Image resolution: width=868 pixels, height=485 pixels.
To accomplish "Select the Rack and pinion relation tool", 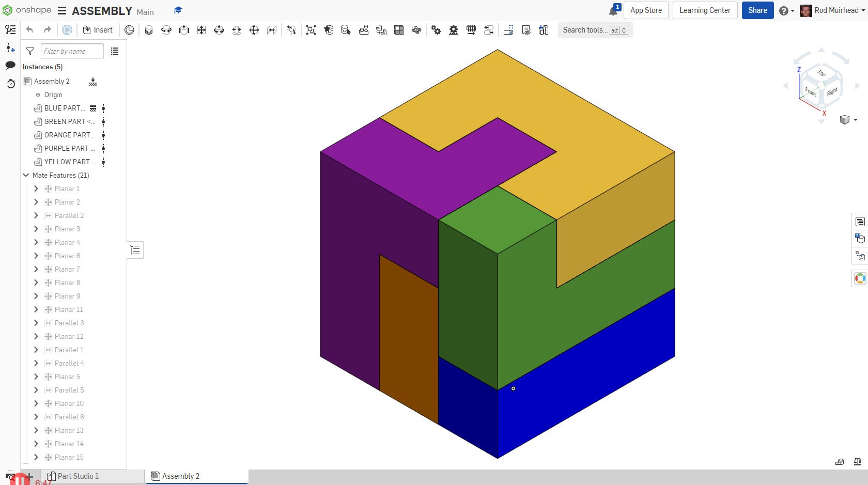I will [454, 30].
